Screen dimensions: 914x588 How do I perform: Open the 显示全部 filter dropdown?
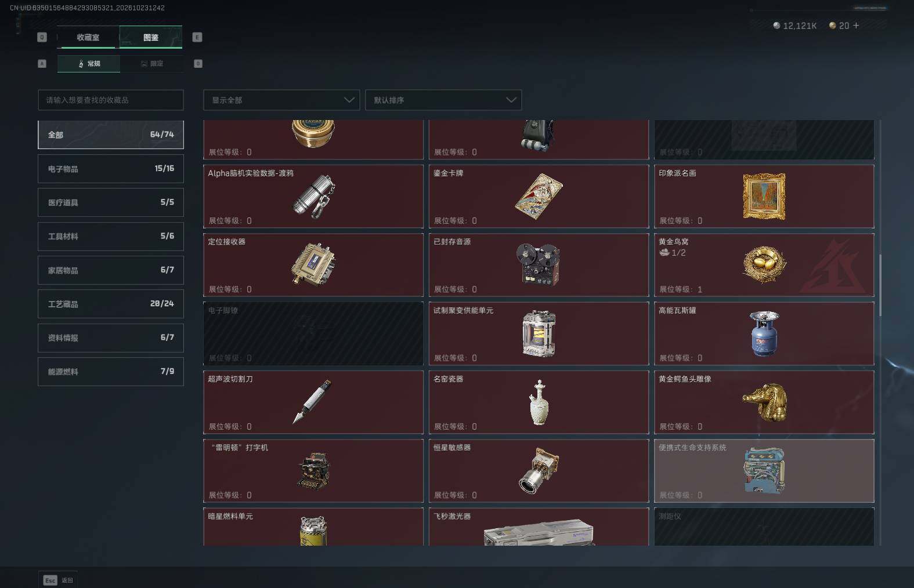click(x=281, y=100)
